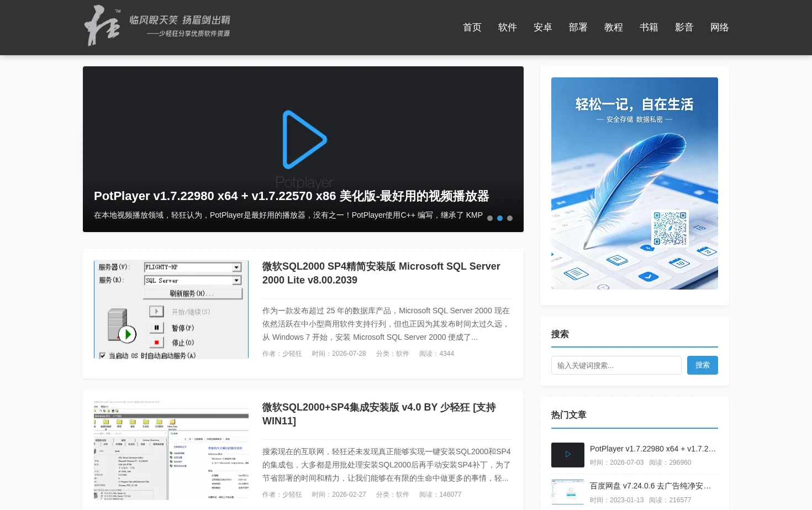Image resolution: width=812 pixels, height=510 pixels.
Task: Open the 首页 menu item
Action: pyautogui.click(x=472, y=28)
